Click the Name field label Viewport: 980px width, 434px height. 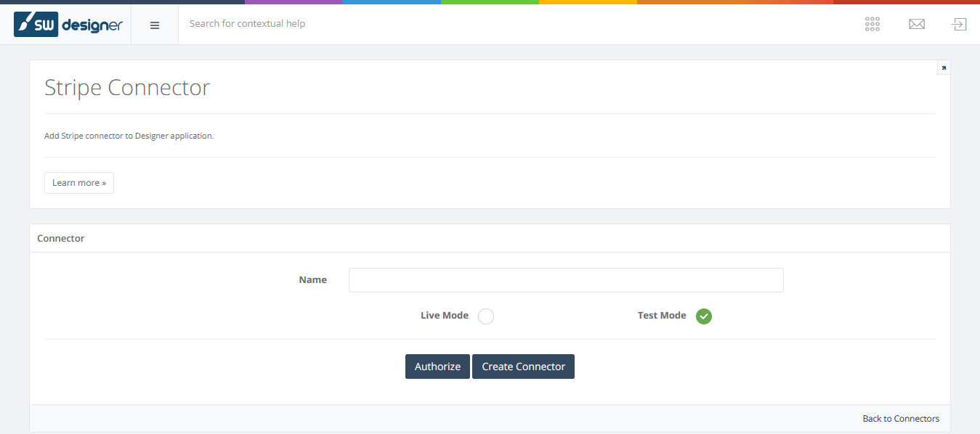point(313,279)
